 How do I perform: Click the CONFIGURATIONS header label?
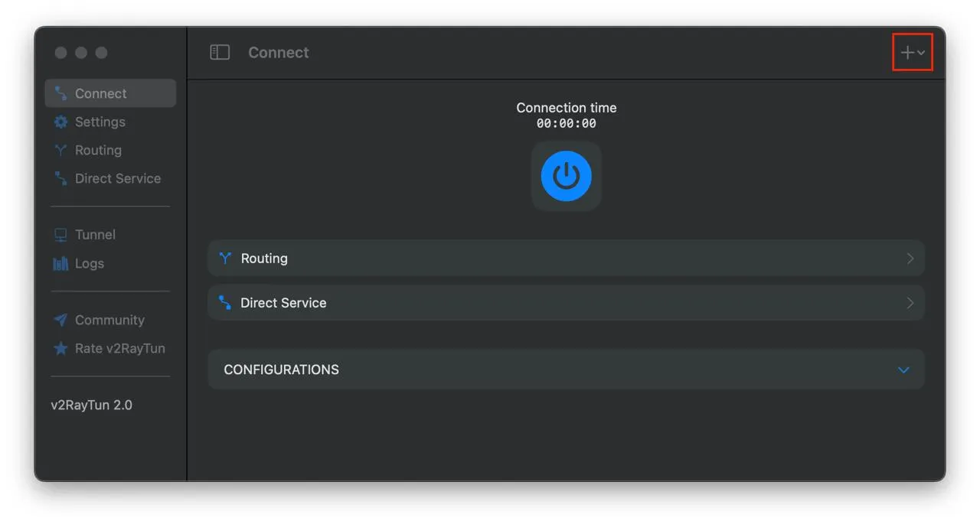coord(281,369)
